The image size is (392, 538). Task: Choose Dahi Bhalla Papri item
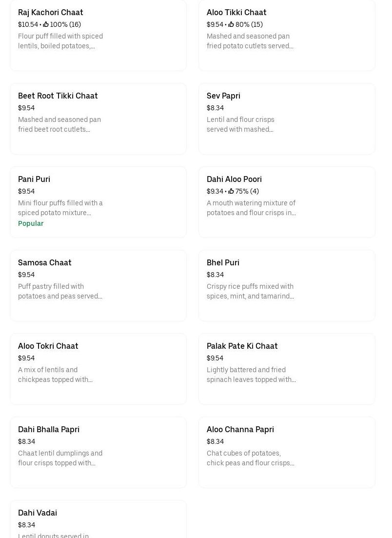98,452
